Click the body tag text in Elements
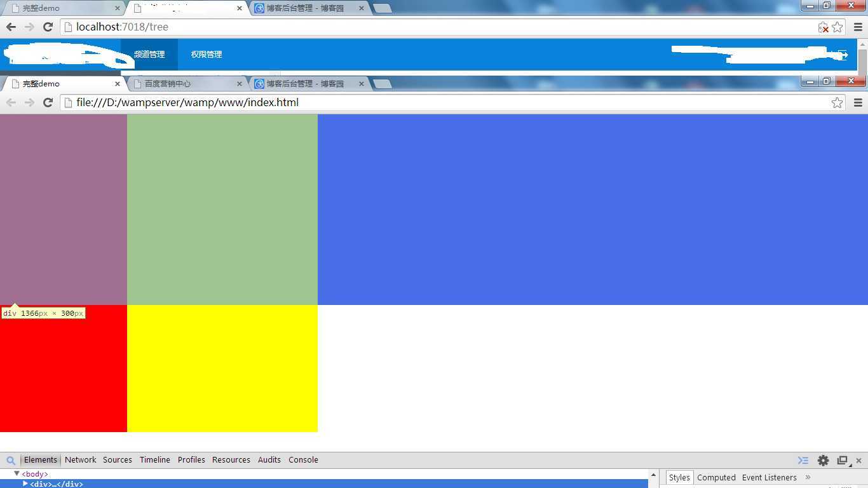The width and height of the screenshot is (868, 488). click(35, 474)
